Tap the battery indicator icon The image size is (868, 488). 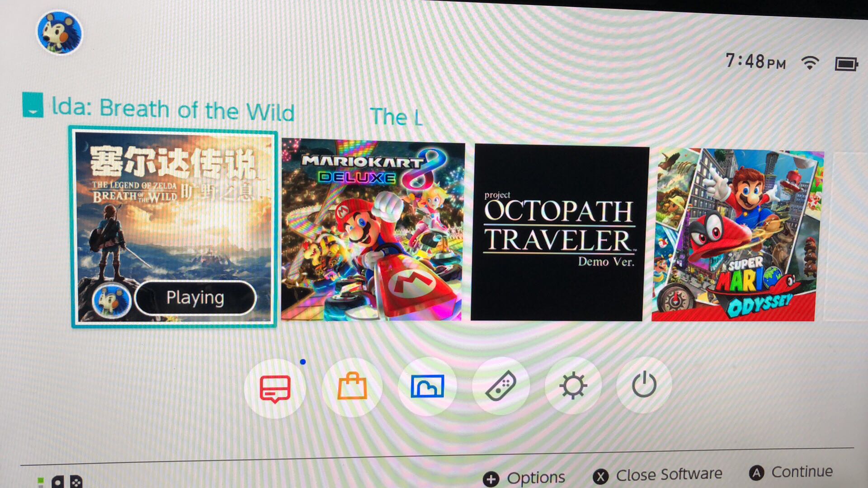(x=846, y=64)
